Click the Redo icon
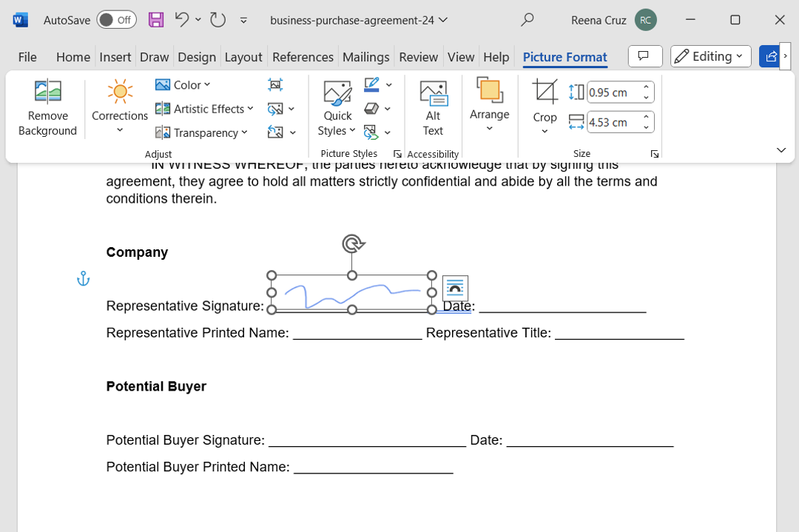This screenshot has height=532, width=799. pyautogui.click(x=217, y=20)
